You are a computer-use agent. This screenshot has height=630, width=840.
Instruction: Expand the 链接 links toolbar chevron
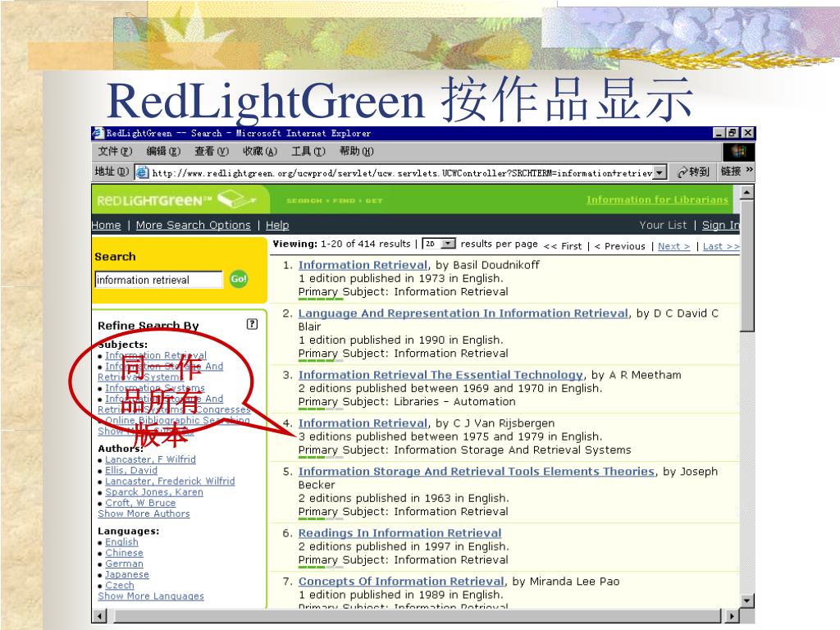749,170
